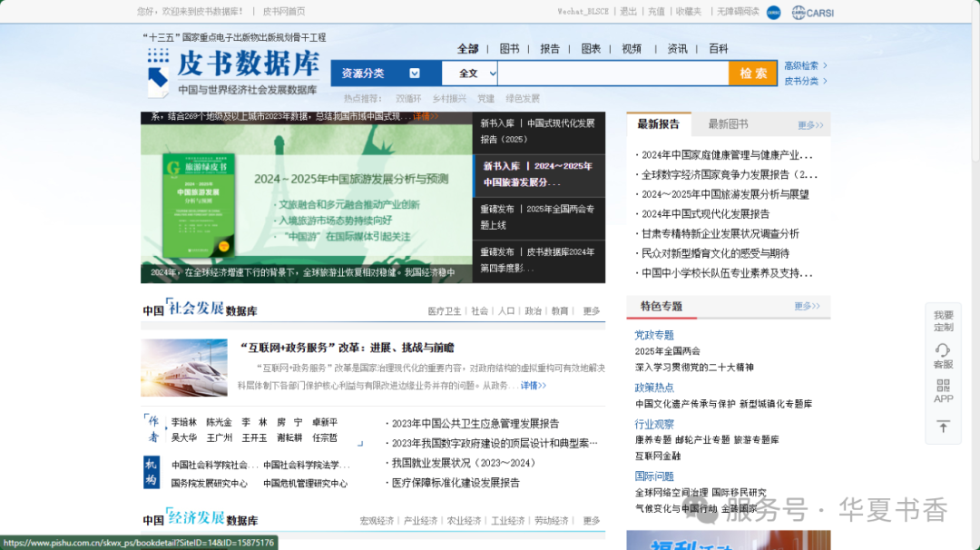Click 无障碍阅读 link
The width and height of the screenshot is (980, 550).
[738, 11]
